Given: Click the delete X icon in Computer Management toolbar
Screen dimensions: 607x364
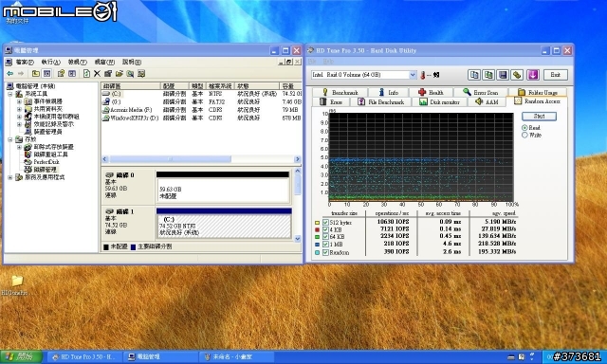Looking at the screenshot, I should [97, 74].
